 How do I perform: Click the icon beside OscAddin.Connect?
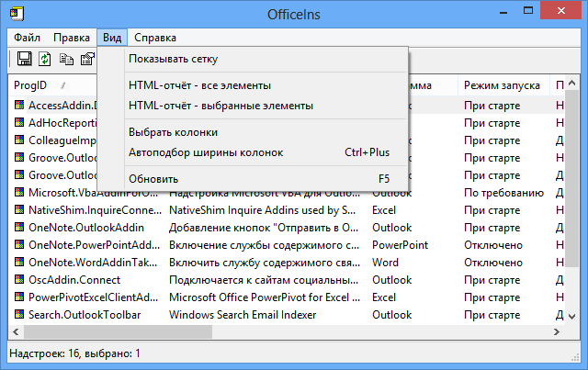click(19, 280)
